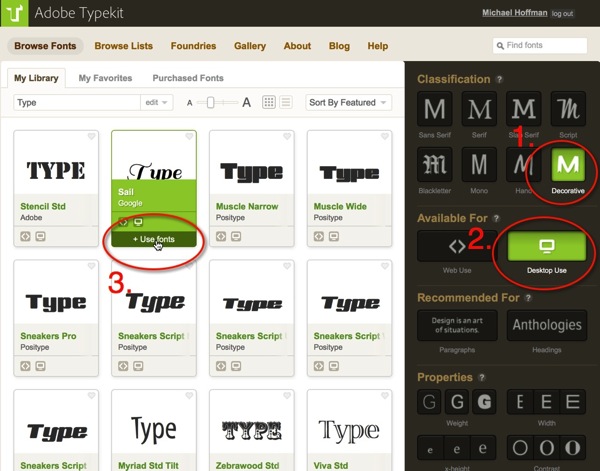Open the Browse Fonts tab
Screen dimensions: 600x471
(45, 46)
